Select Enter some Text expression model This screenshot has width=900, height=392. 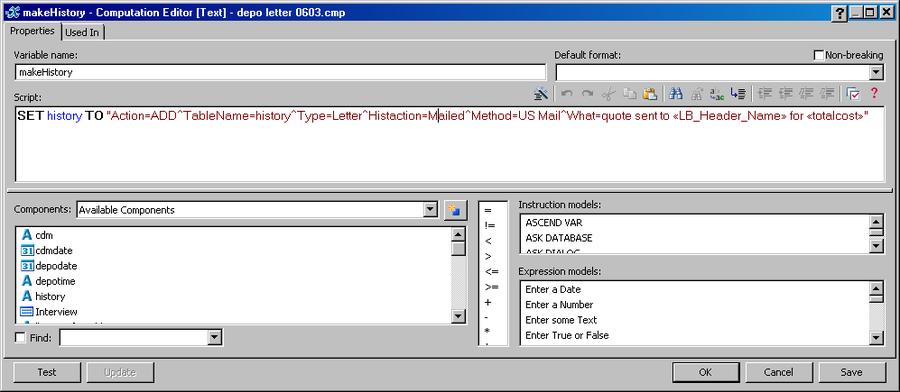[x=561, y=320]
